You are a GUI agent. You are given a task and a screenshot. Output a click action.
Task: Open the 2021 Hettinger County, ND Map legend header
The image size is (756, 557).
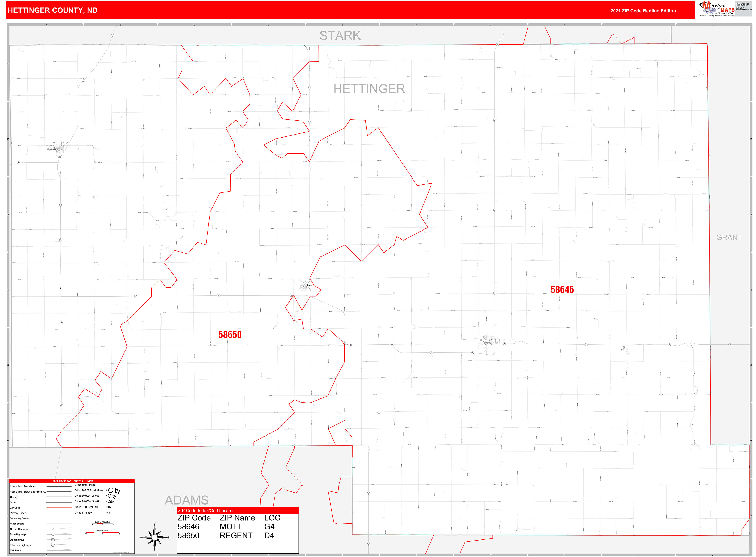[72, 481]
